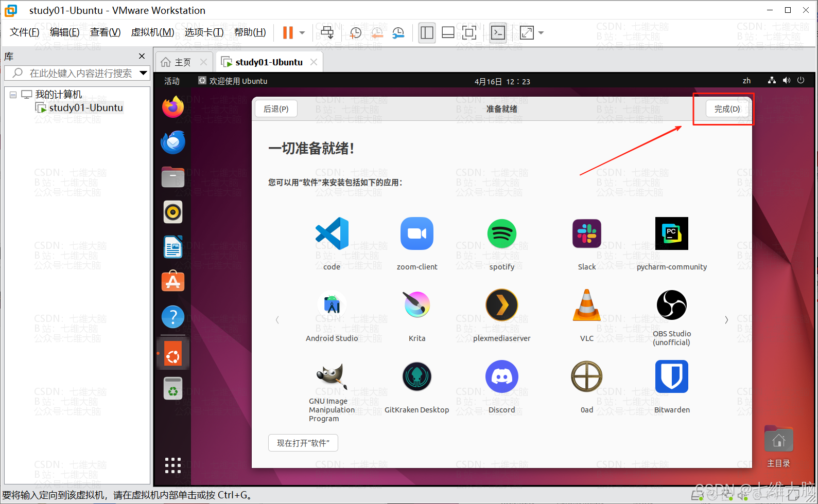Image resolution: width=818 pixels, height=504 pixels.
Task: Open Files manager from the dock
Action: 173,177
